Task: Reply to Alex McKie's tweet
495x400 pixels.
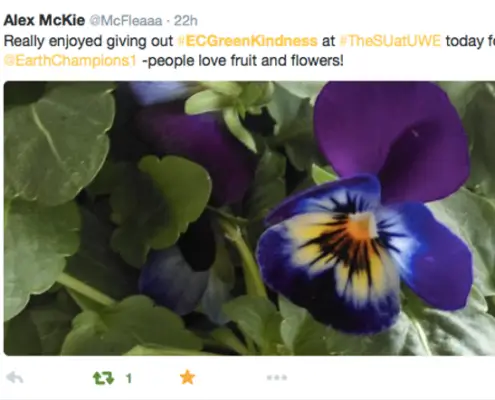Action: click(15, 378)
